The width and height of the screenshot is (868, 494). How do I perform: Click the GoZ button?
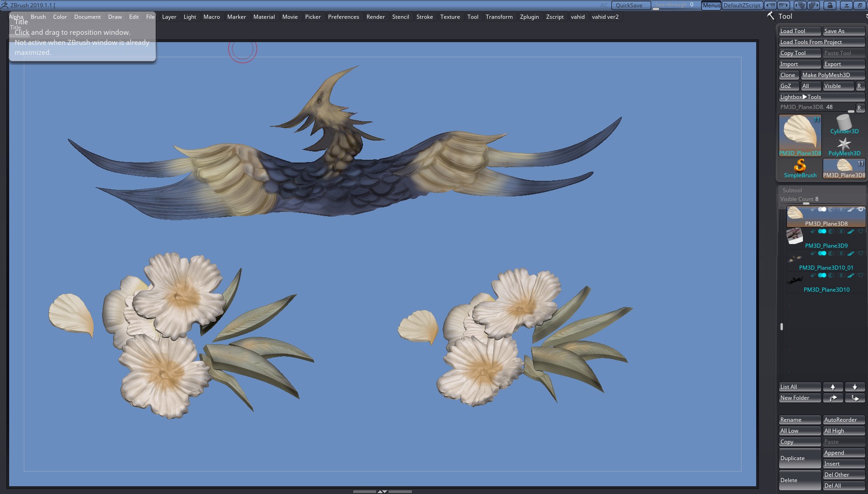pyautogui.click(x=789, y=86)
